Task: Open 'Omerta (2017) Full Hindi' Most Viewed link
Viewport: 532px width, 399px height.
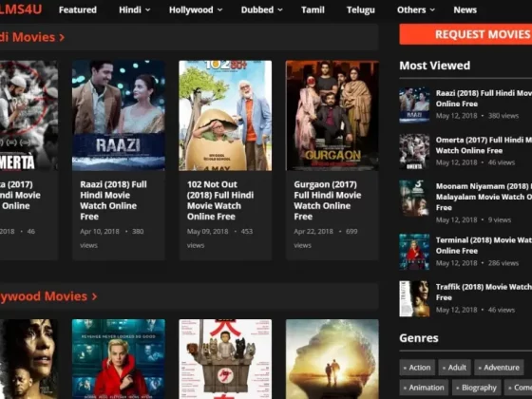Action: point(484,145)
